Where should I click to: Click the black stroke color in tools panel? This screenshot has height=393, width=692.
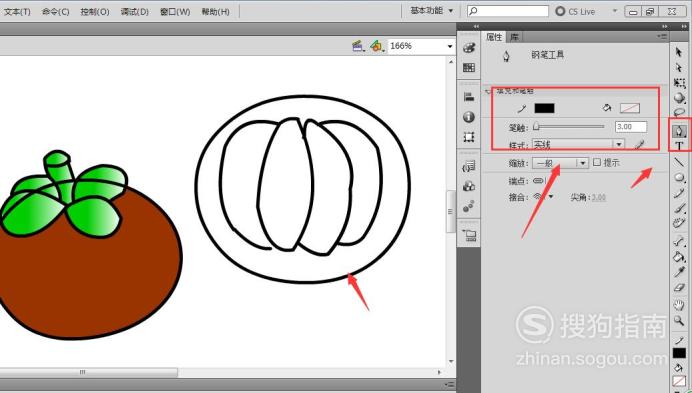coord(679,353)
